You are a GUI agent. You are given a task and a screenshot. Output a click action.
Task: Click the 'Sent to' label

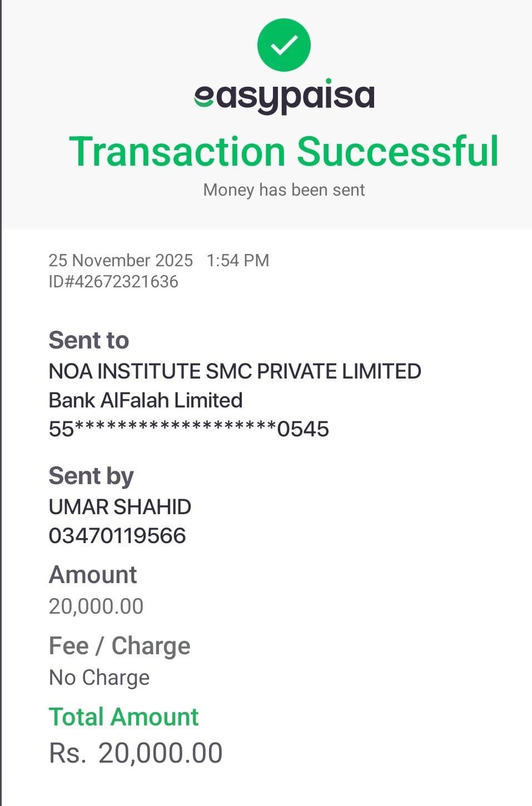89,340
